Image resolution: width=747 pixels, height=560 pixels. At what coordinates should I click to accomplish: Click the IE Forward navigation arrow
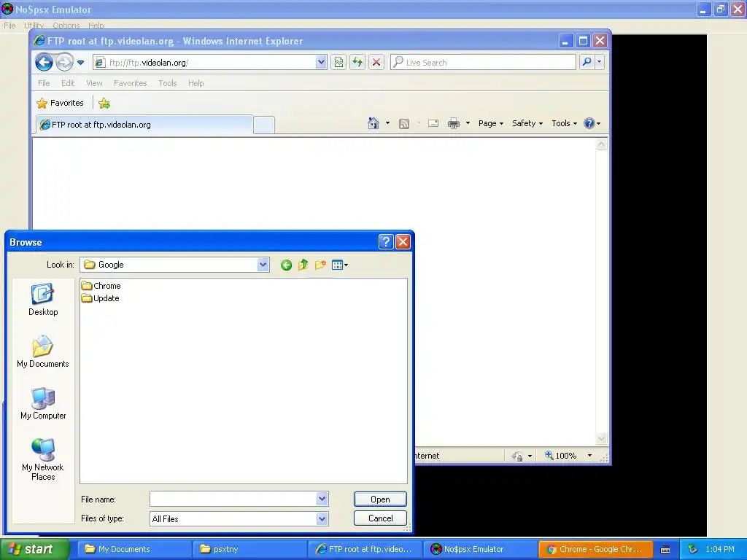click(x=64, y=62)
